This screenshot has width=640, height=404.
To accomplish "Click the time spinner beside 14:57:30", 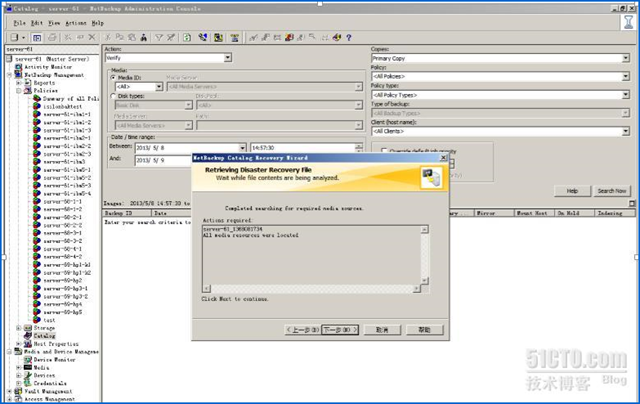I will (x=359, y=148).
